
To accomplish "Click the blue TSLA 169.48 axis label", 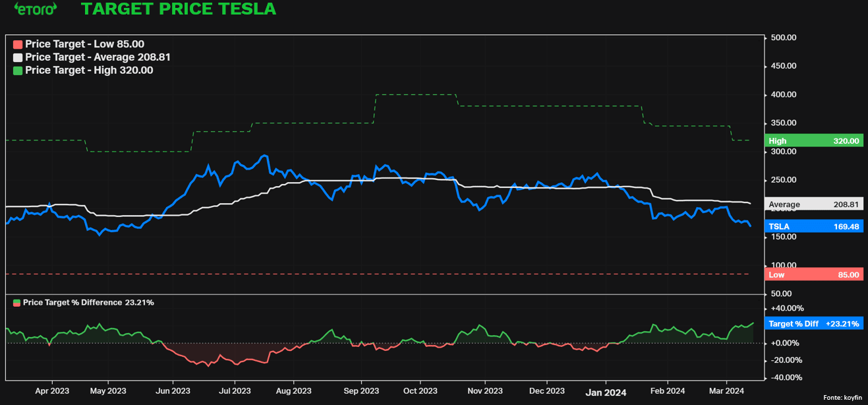I will pos(813,226).
